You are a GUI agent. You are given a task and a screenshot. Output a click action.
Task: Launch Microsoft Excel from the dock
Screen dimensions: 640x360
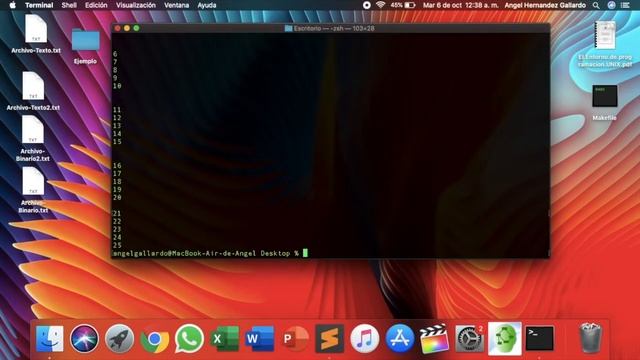(x=224, y=338)
